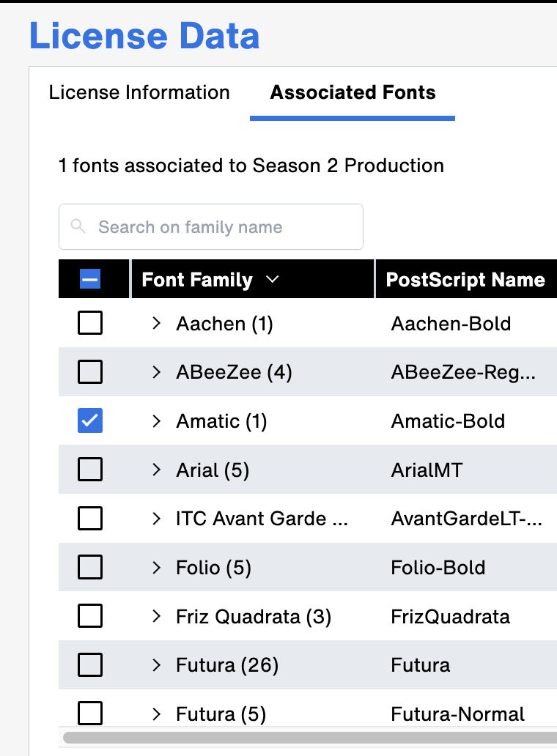557x756 pixels.
Task: Expand the Aachen (1) font family
Action: coord(156,323)
